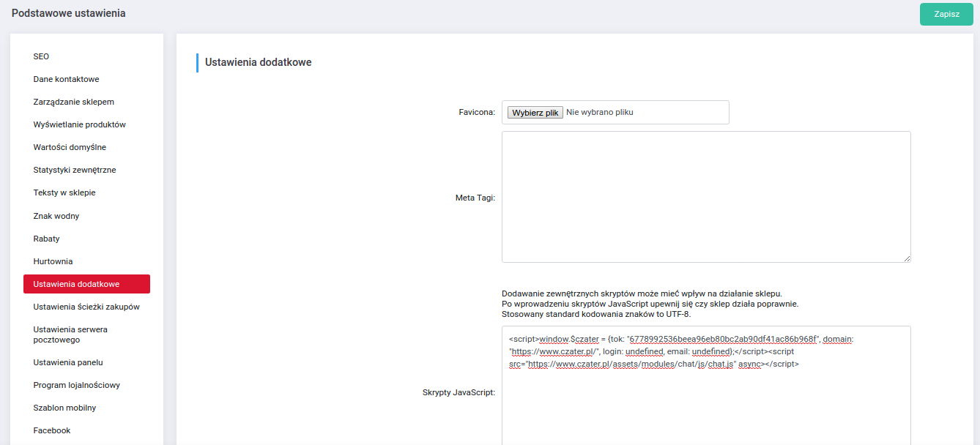Click the Ustawienia dodatkowe section heading
Image resolution: width=980 pixels, height=445 pixels.
(259, 62)
